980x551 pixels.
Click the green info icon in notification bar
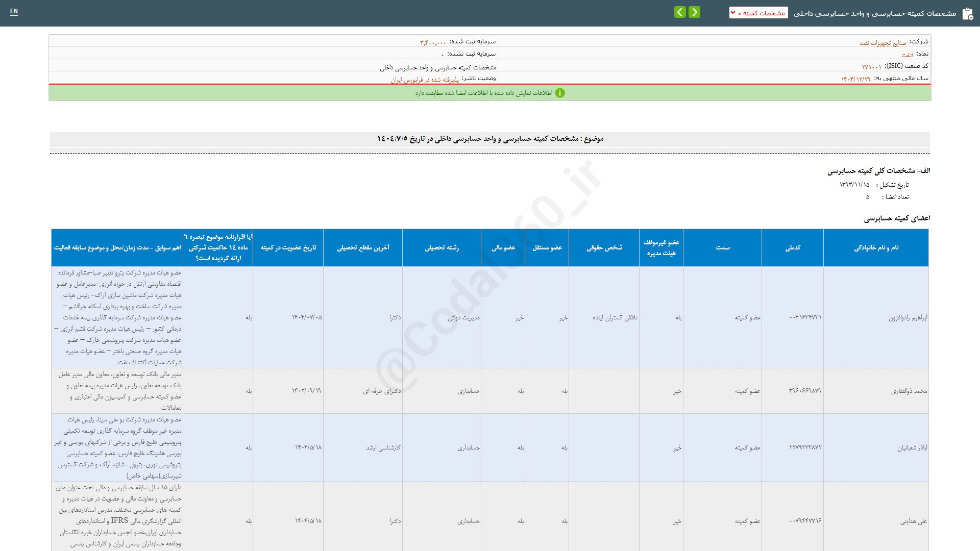tap(560, 93)
